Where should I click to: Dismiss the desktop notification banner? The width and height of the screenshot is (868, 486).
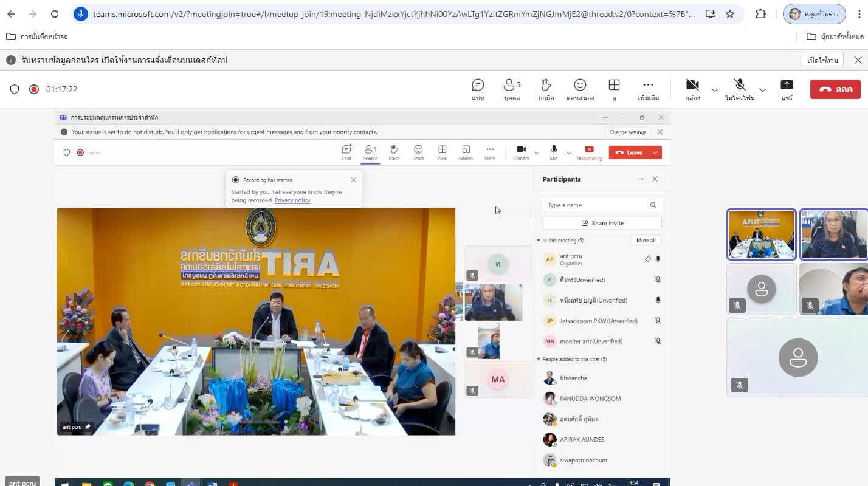click(858, 60)
